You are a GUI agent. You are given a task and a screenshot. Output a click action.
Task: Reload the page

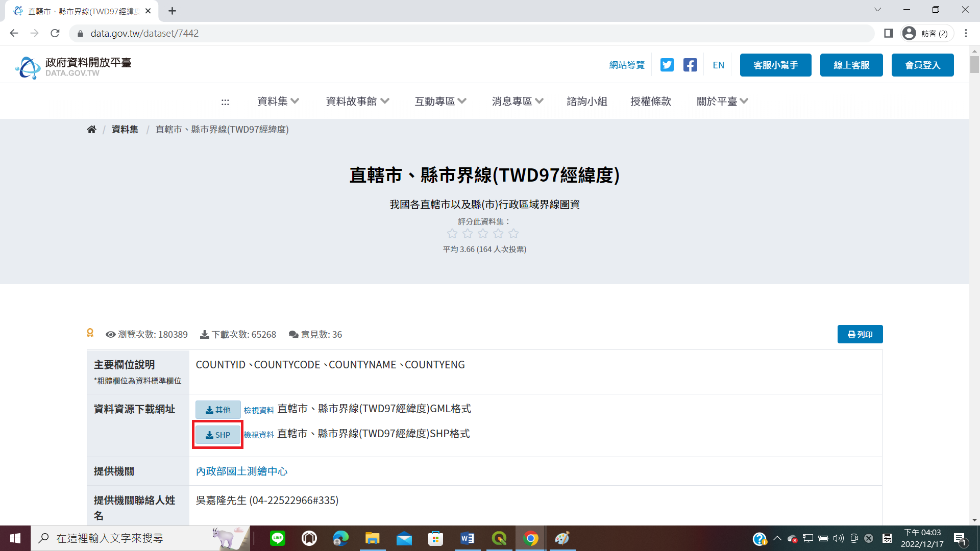(55, 33)
